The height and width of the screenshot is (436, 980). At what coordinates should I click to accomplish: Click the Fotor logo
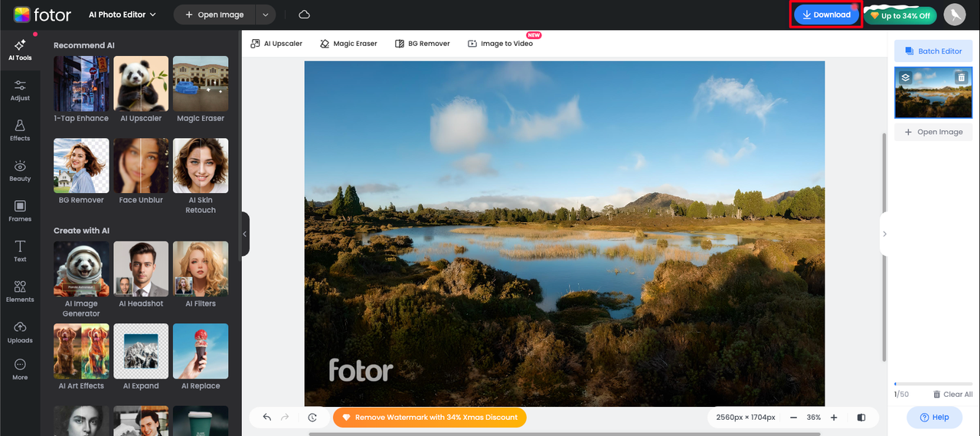(x=42, y=15)
